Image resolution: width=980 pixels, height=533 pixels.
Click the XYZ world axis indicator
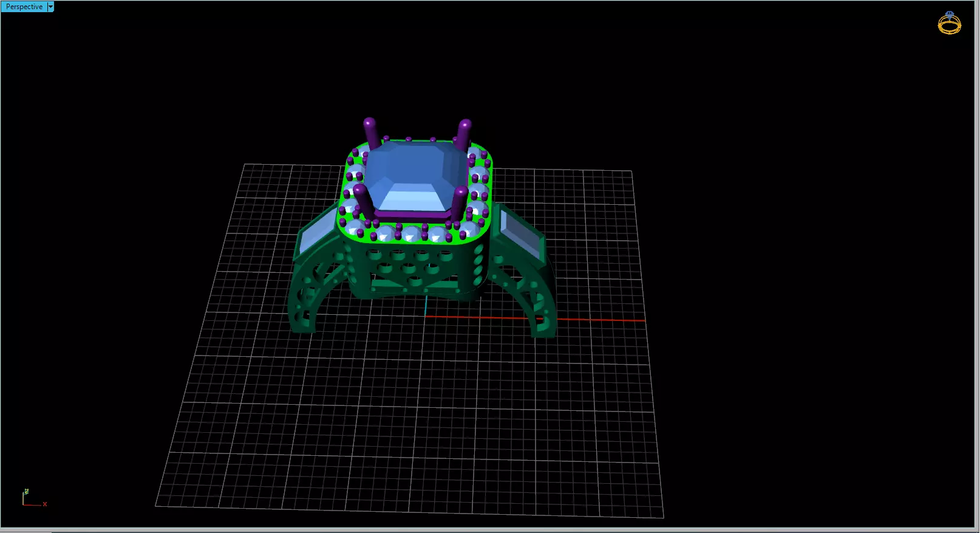pos(34,498)
